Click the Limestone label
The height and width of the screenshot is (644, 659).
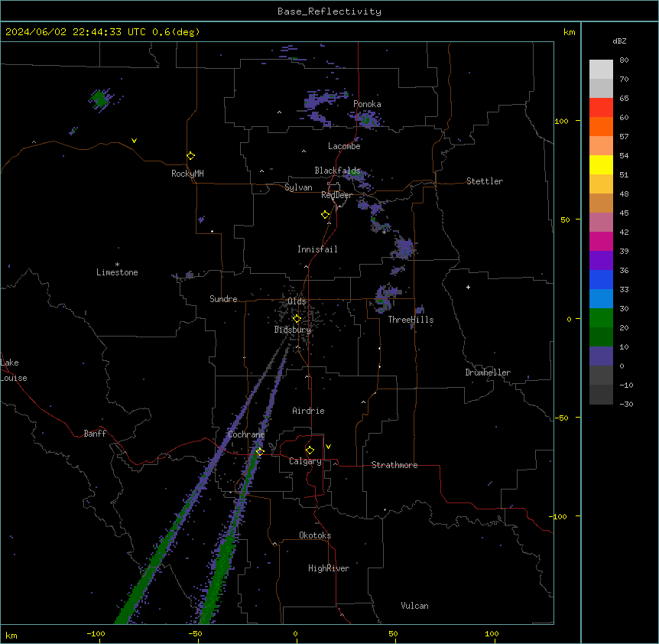pos(117,272)
